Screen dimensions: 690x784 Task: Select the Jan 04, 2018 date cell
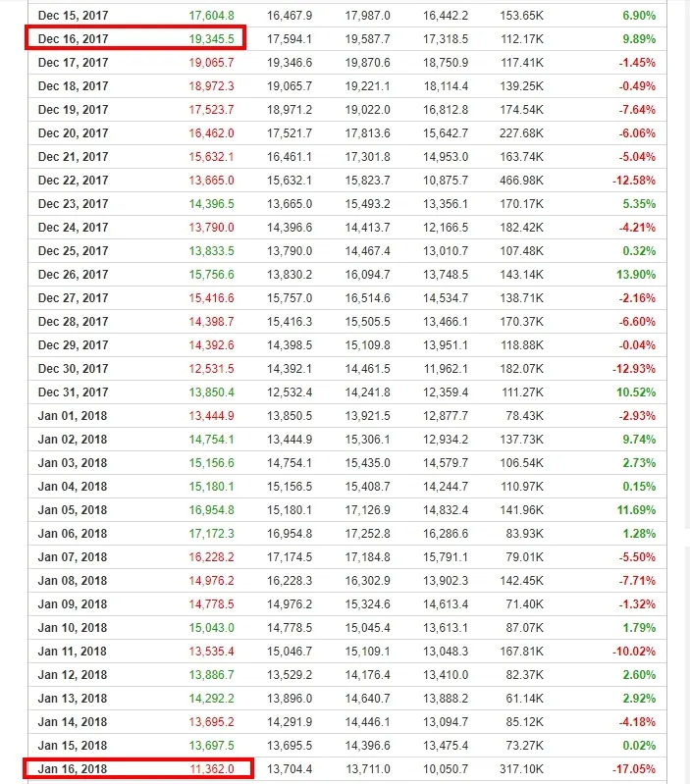click(x=73, y=486)
